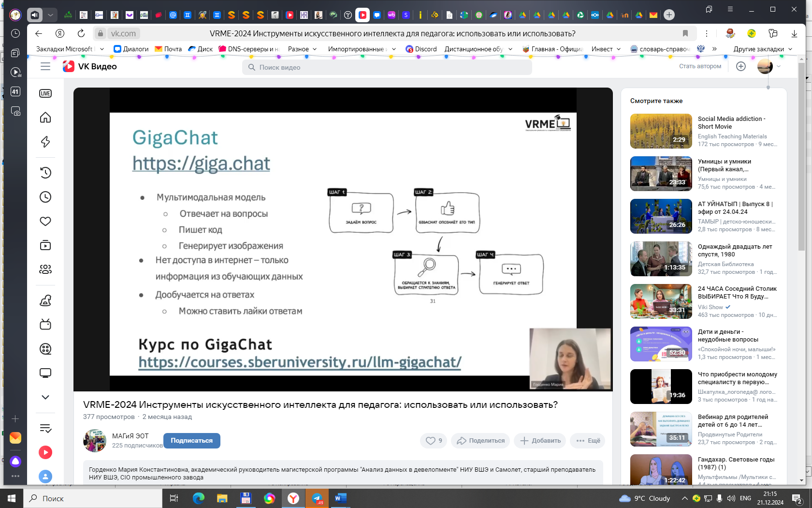Screen dimensions: 812x508
Task: Switch the ENG keyboard language indicator
Action: pyautogui.click(x=745, y=498)
